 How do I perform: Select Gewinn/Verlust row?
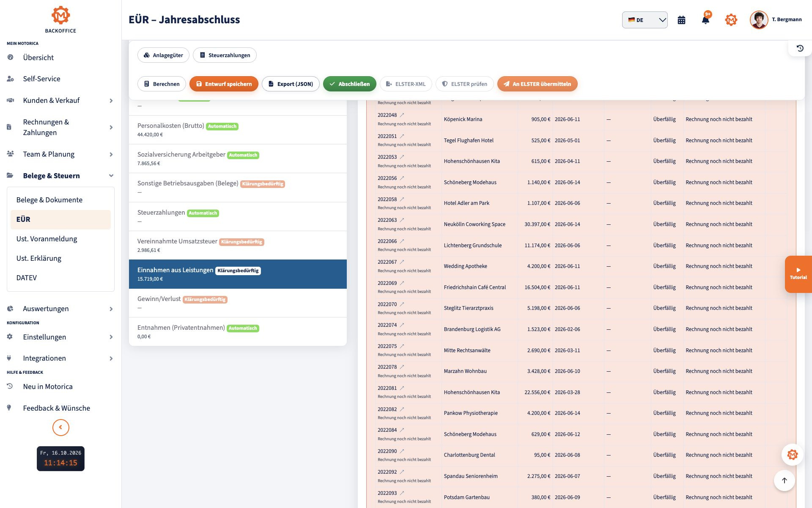coord(238,303)
